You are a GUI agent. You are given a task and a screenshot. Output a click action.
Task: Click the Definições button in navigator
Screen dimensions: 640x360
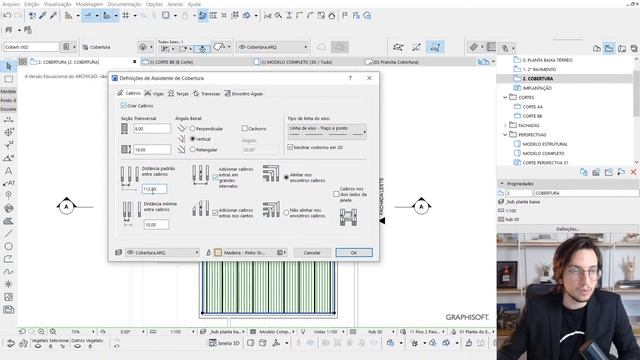[568, 229]
